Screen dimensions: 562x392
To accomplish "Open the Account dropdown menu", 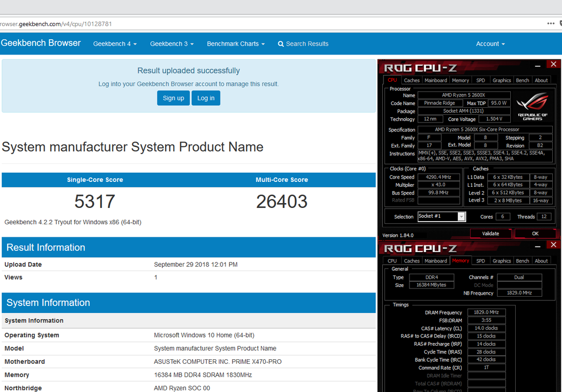I will tap(490, 44).
